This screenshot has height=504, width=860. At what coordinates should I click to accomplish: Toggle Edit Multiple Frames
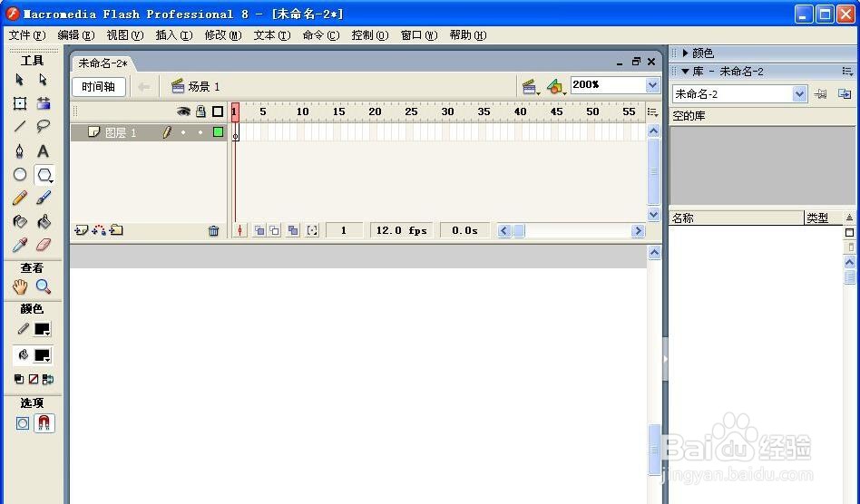pos(293,230)
